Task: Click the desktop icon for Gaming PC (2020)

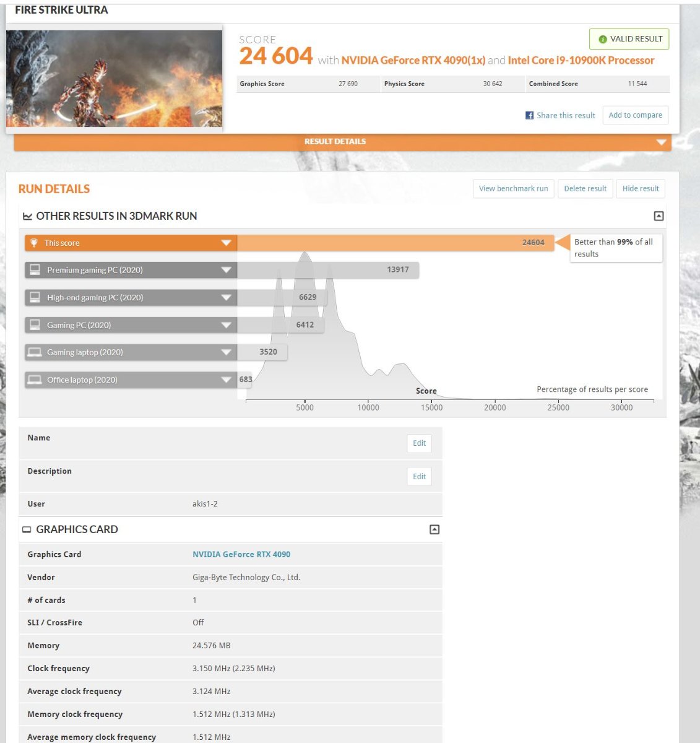Action: (35, 325)
